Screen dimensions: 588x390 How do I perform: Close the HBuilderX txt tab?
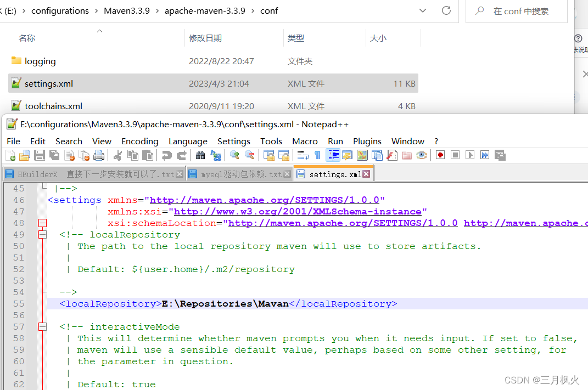tap(180, 174)
